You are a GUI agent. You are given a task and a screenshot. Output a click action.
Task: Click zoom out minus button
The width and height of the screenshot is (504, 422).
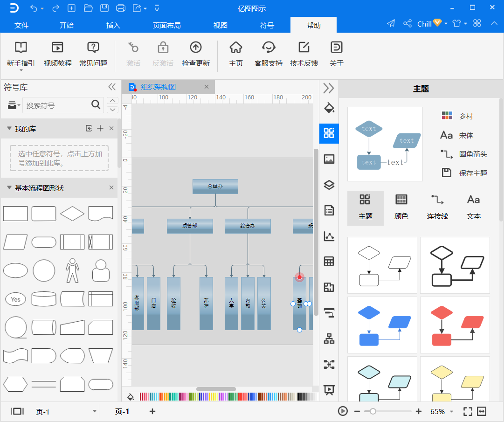pyautogui.click(x=357, y=411)
